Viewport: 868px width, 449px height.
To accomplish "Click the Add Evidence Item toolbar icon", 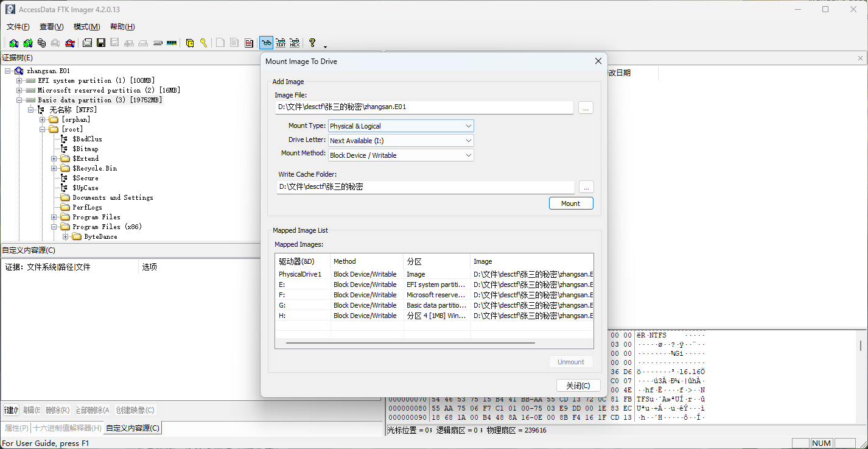I will [13, 43].
